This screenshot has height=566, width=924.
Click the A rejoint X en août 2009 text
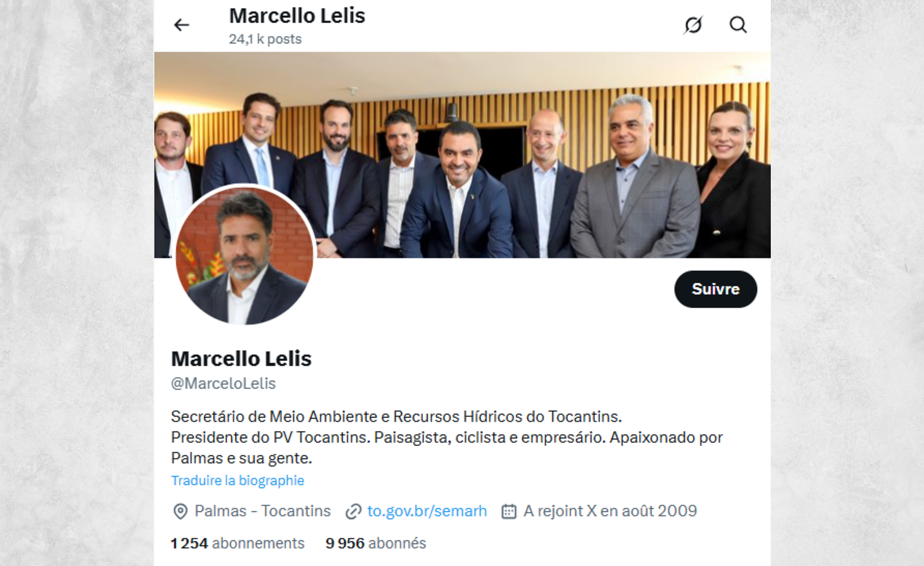[x=610, y=511]
